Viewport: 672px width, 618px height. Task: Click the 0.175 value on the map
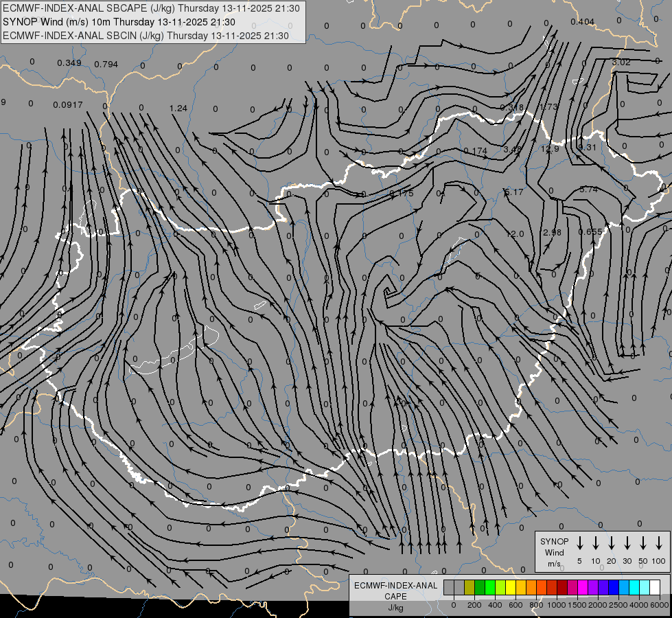[402, 194]
